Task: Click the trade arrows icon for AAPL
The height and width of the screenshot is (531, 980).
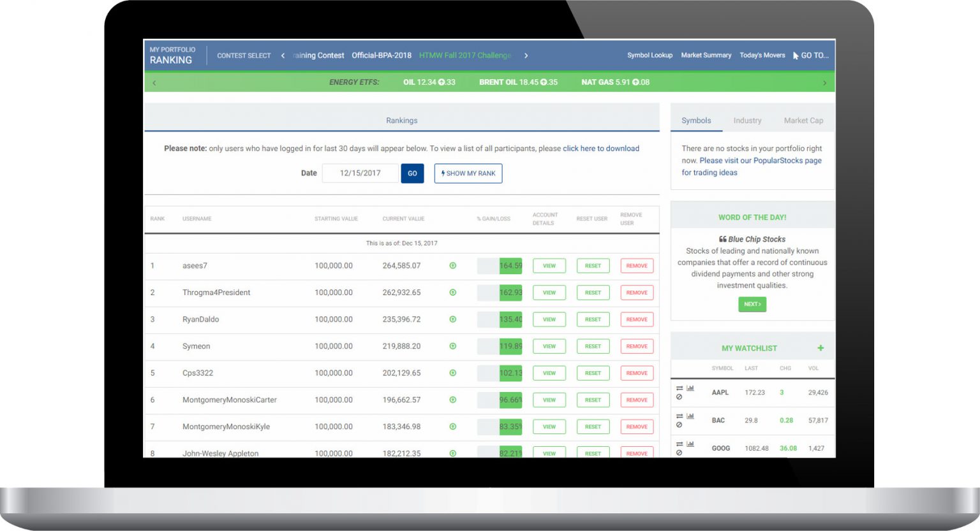Action: (x=679, y=388)
